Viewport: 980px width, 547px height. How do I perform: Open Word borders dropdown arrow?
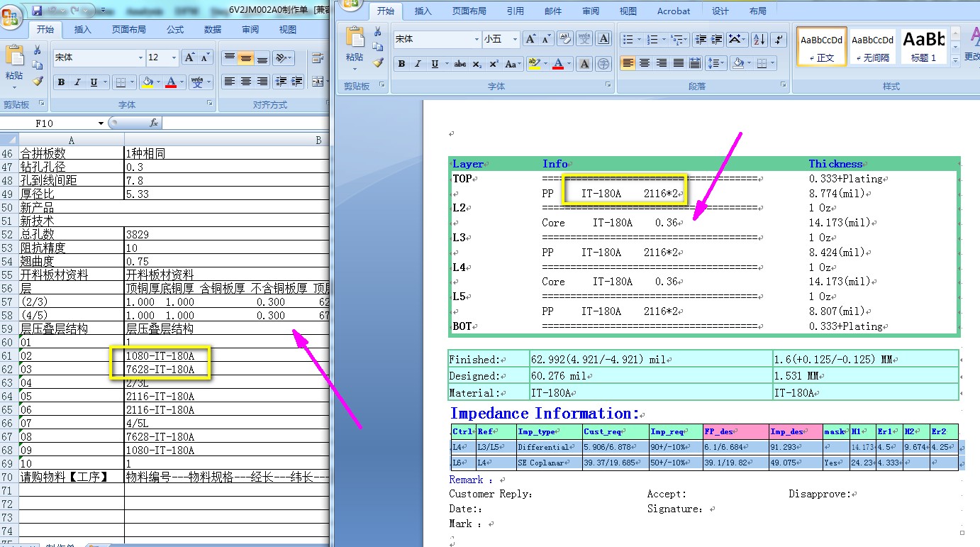coord(773,64)
